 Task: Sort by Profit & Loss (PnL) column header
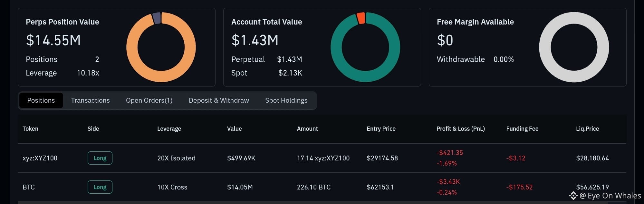click(460, 128)
